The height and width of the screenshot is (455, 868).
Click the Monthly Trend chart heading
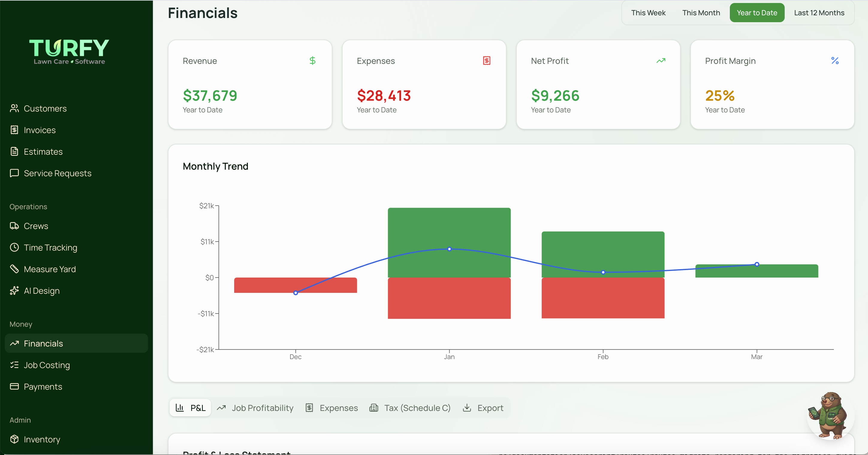click(215, 166)
